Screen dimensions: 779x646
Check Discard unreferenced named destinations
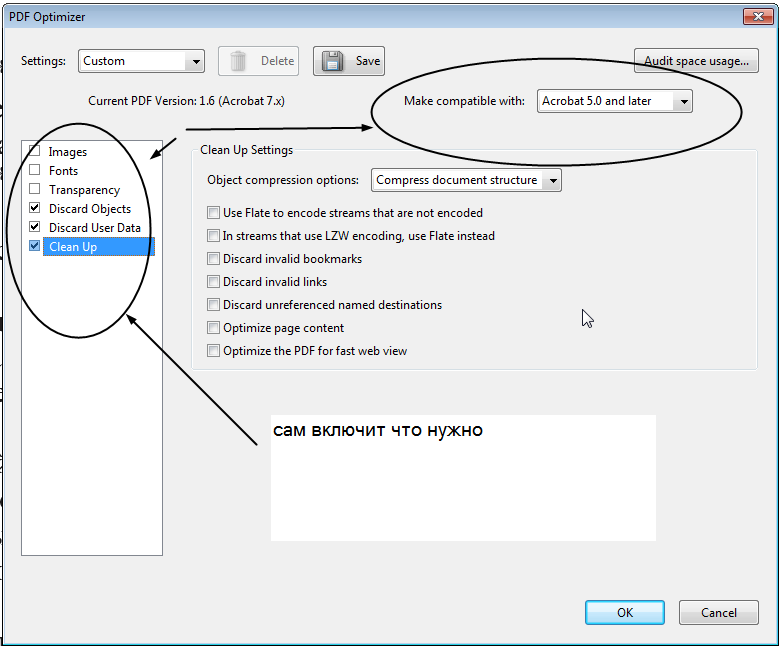tap(213, 305)
